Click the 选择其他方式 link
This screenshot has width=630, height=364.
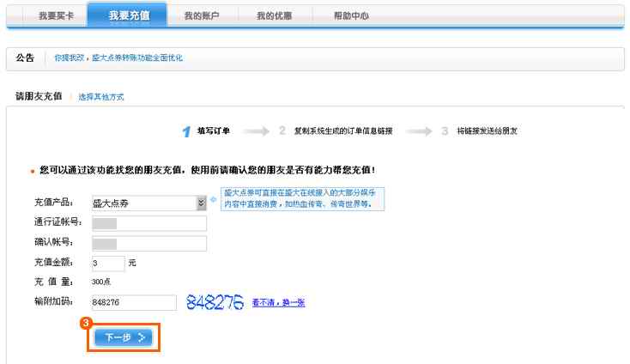pos(101,97)
